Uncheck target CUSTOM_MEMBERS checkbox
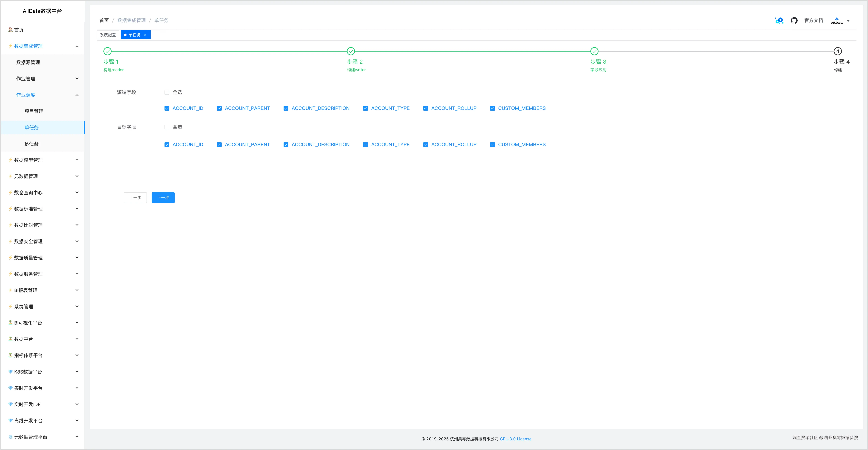 pyautogui.click(x=492, y=144)
